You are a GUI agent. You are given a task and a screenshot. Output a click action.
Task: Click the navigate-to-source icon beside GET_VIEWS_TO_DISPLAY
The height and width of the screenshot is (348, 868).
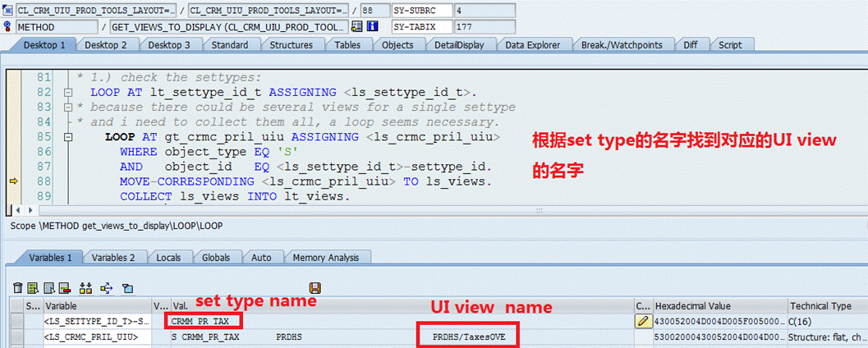357,26
